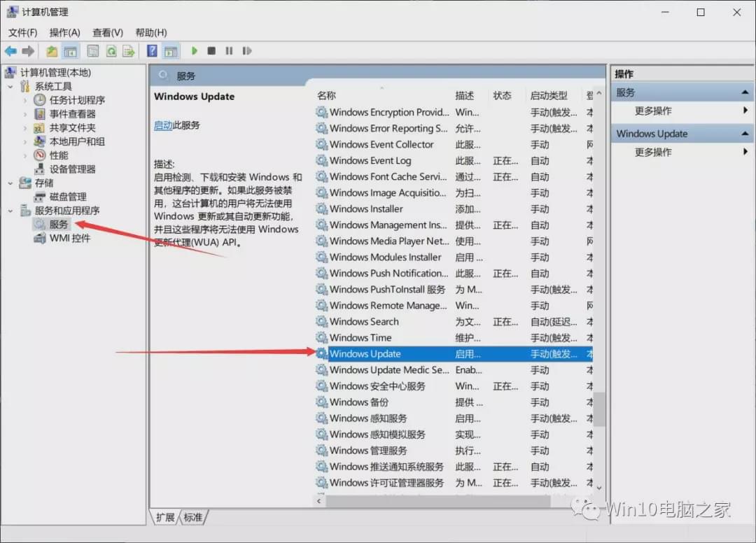Click the gear icon beside Windows Time
The width and height of the screenshot is (756, 543).
tap(321, 338)
